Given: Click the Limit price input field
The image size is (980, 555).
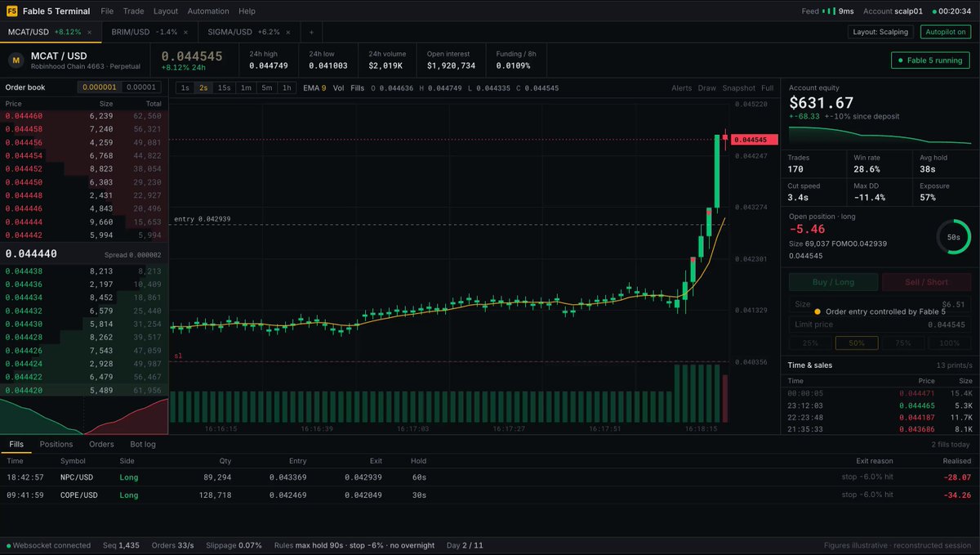Looking at the screenshot, I should point(880,324).
